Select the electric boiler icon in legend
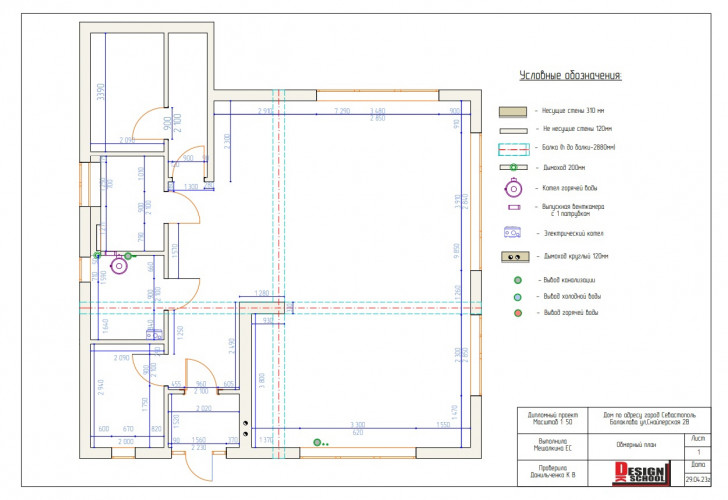Image resolution: width=728 pixels, height=500 pixels. pyautogui.click(x=514, y=233)
